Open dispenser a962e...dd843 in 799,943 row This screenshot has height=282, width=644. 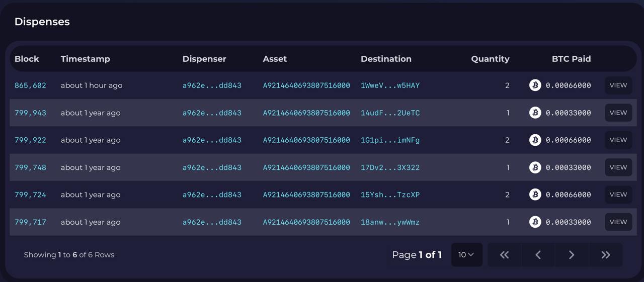[x=212, y=113]
